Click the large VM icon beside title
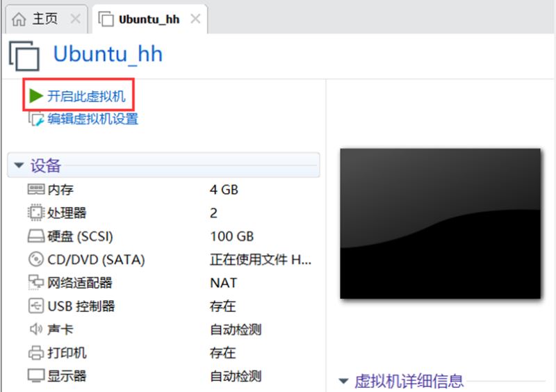Viewport: 556px width, 392px height. [x=24, y=56]
